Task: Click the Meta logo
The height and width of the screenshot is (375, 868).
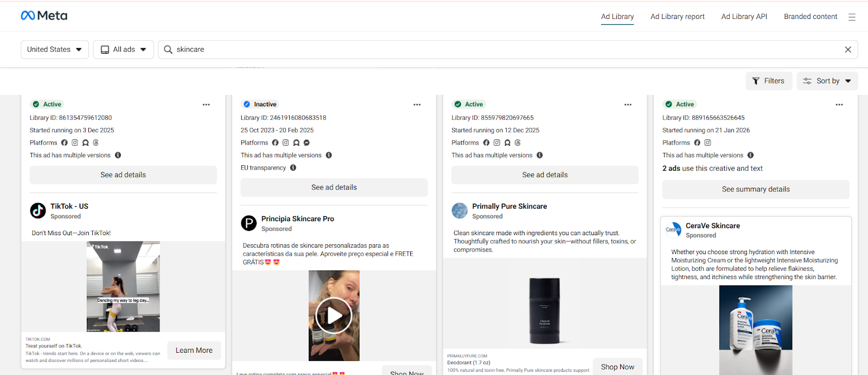Action: coord(44,16)
